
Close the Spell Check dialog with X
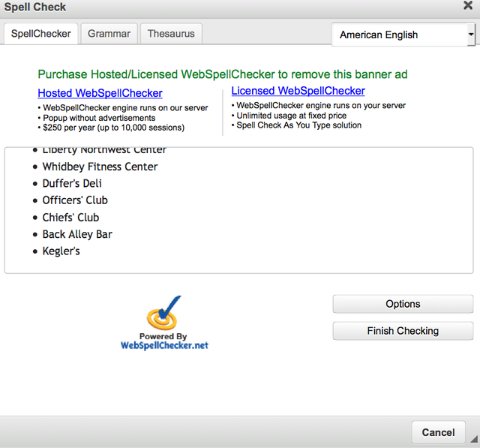[x=467, y=7]
